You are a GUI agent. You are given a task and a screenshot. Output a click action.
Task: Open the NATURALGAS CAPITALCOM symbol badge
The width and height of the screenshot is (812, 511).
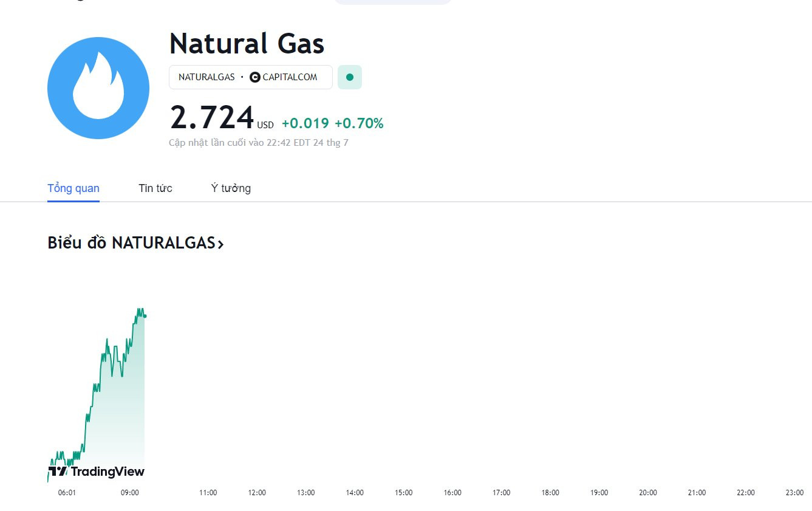(251, 77)
